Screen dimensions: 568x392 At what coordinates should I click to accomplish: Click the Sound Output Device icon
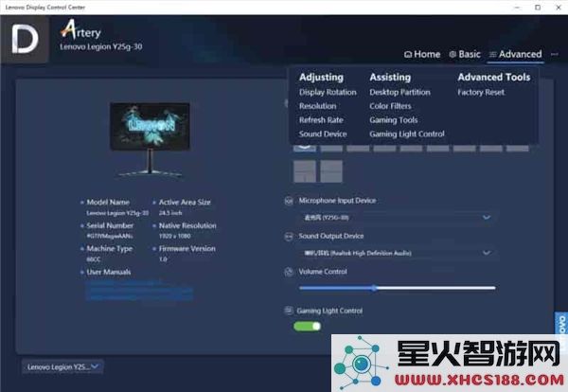pos(289,237)
